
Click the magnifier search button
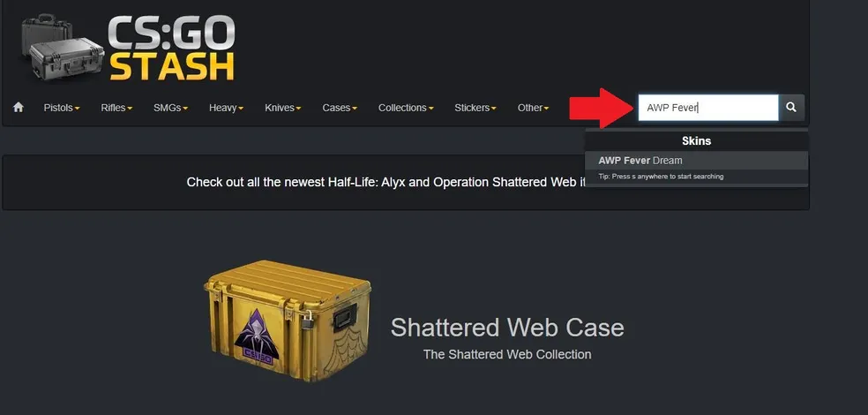pos(791,108)
